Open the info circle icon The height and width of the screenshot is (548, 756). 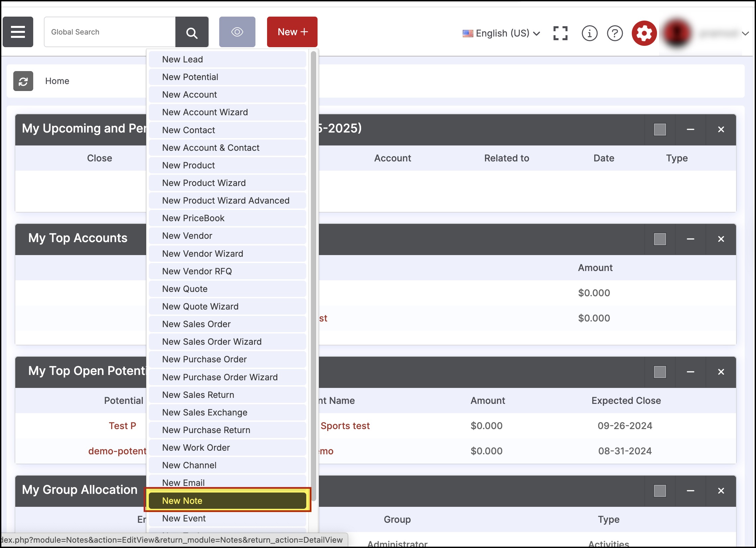pyautogui.click(x=589, y=33)
